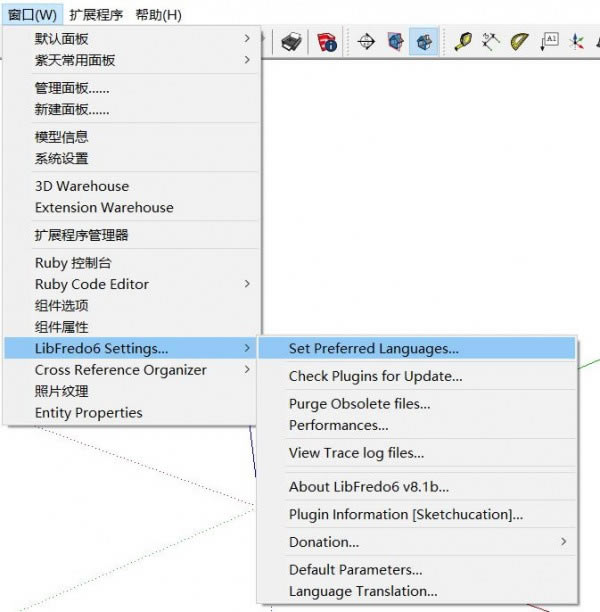The width and height of the screenshot is (600, 612).
Task: Select the Position Camera crosshair tool
Action: click(x=366, y=42)
